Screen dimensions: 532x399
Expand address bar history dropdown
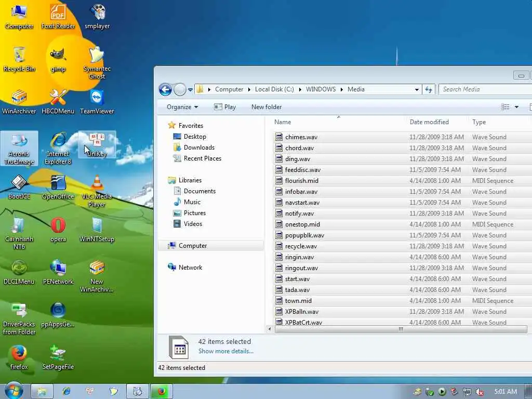pos(417,89)
